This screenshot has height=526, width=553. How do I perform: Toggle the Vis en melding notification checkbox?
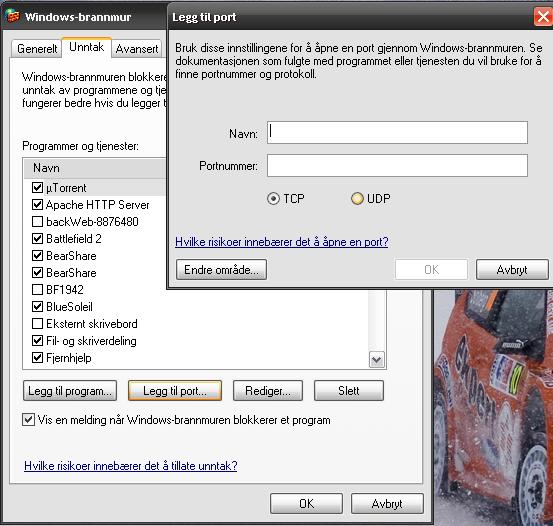pyautogui.click(x=28, y=420)
